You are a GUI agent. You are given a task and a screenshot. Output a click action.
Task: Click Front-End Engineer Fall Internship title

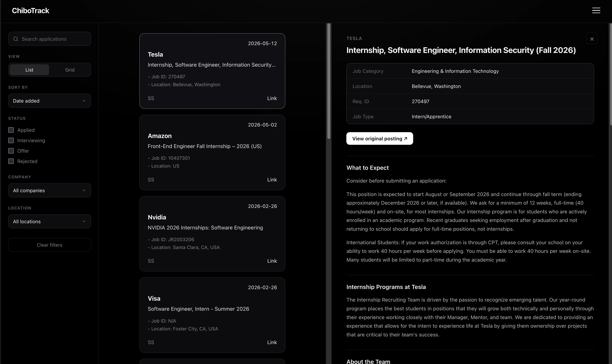[x=204, y=146]
